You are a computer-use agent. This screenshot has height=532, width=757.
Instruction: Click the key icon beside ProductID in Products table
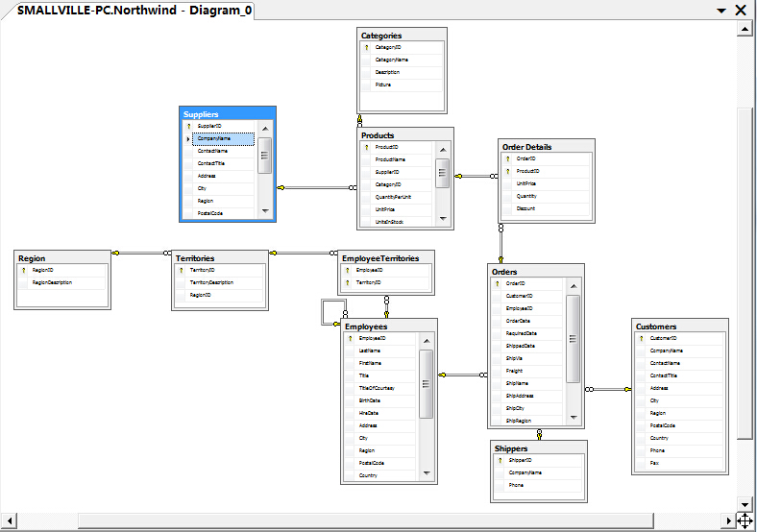click(366, 147)
